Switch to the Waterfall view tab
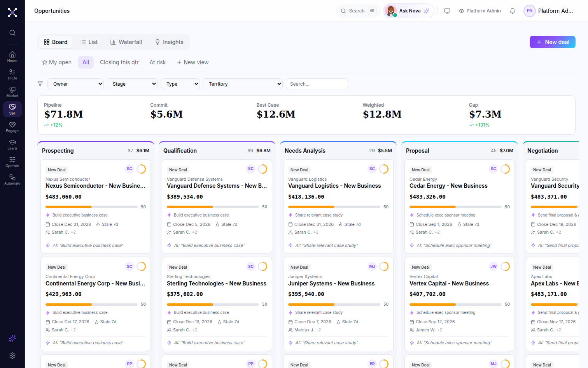 126,42
